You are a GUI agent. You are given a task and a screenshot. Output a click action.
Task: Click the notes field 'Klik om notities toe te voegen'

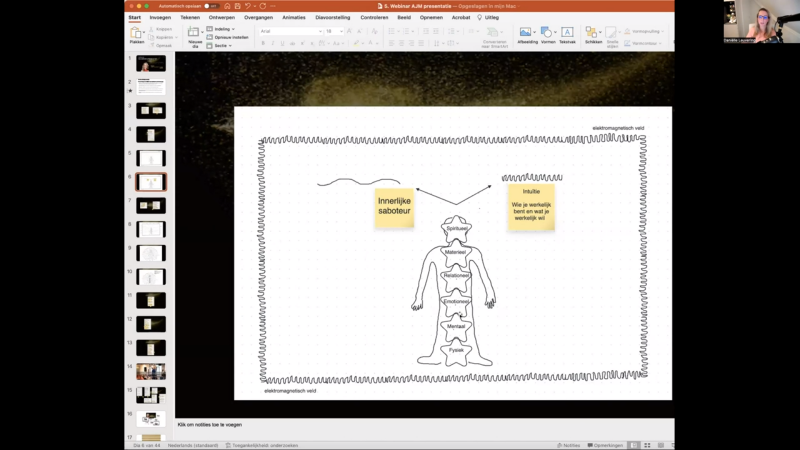[x=212, y=425]
